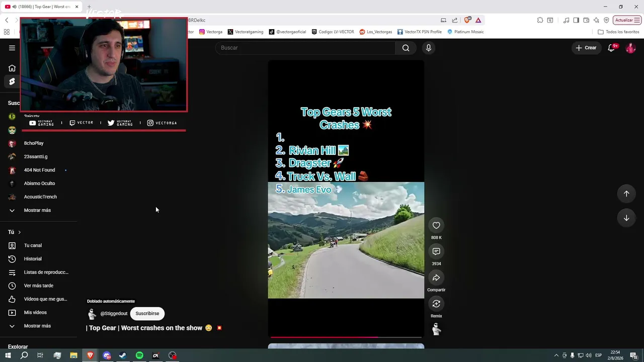This screenshot has height=362, width=644.
Task: Open Platinum Mosaic bookmark
Action: click(x=465, y=32)
